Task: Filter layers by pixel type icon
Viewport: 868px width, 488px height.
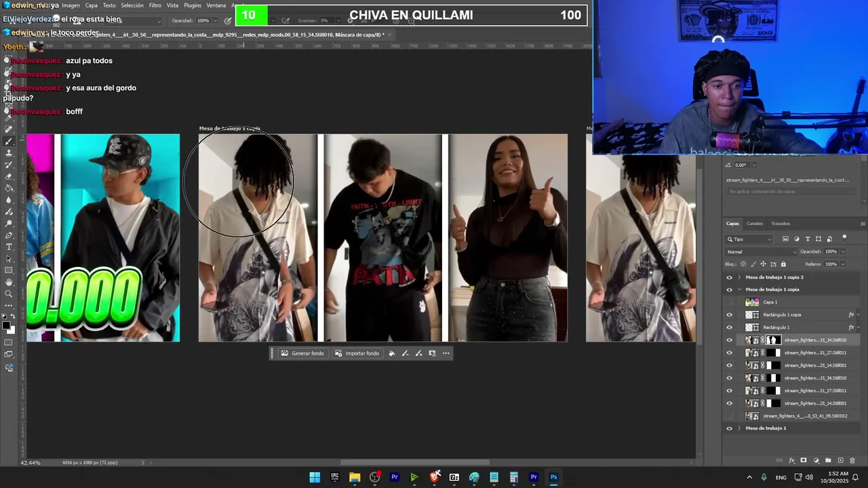Action: coord(786,239)
